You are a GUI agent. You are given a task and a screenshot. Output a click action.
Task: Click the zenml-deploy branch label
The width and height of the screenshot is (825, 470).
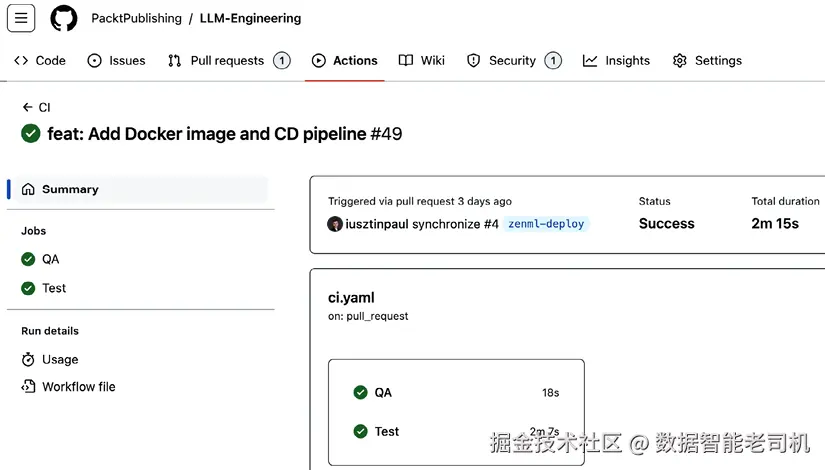546,224
